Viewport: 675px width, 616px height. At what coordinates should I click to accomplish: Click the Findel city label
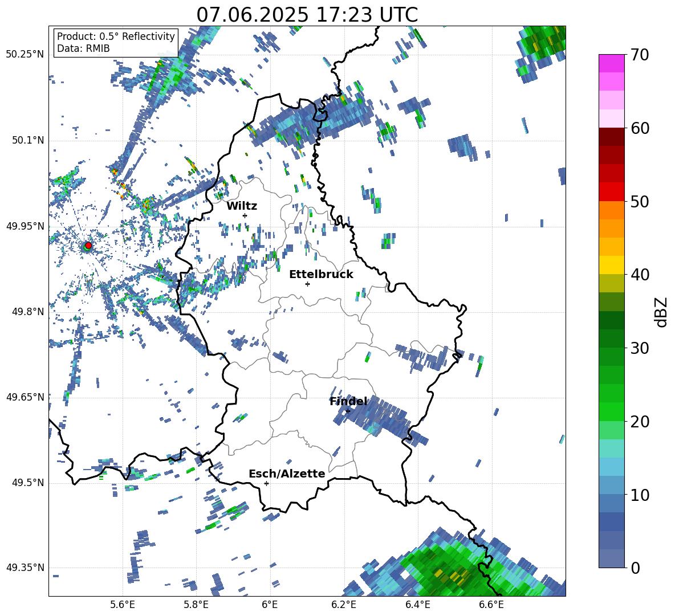348,401
